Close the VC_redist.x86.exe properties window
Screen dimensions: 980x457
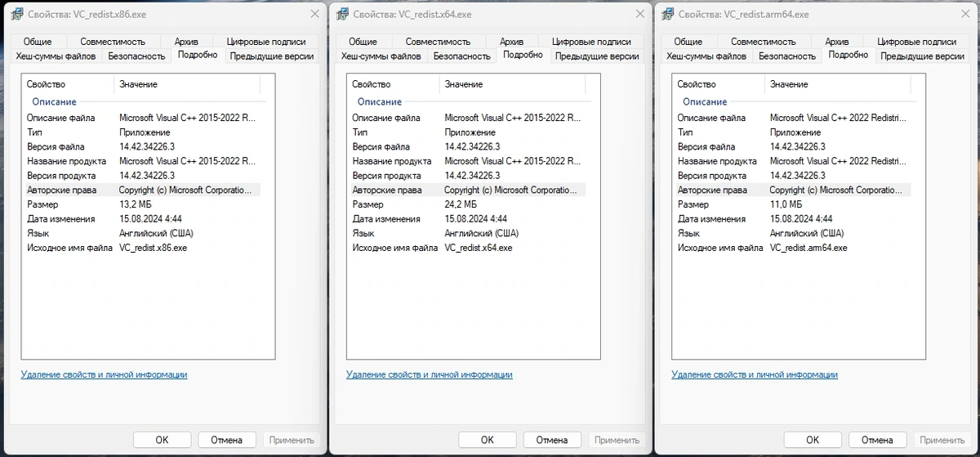tap(314, 14)
